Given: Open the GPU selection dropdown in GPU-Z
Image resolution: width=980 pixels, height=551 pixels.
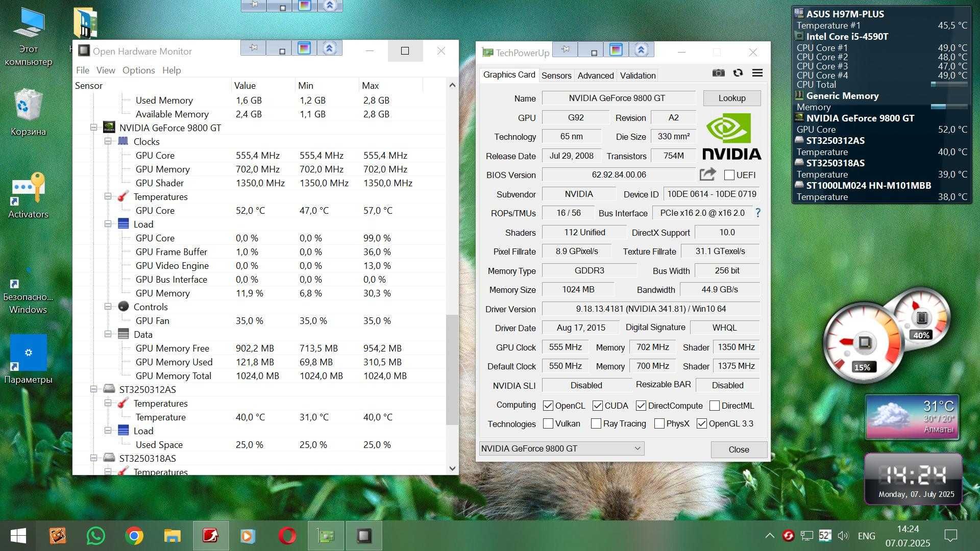Looking at the screenshot, I should tap(561, 448).
